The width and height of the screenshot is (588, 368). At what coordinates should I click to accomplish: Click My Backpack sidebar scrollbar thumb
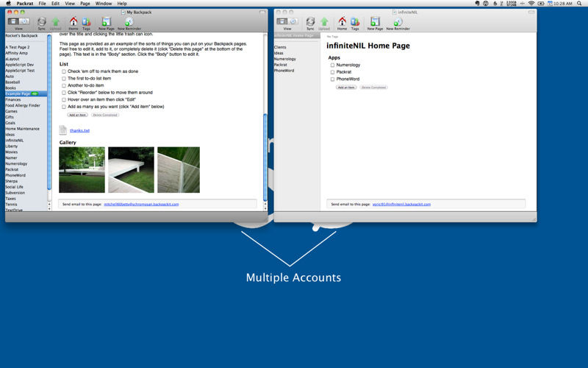[49, 112]
